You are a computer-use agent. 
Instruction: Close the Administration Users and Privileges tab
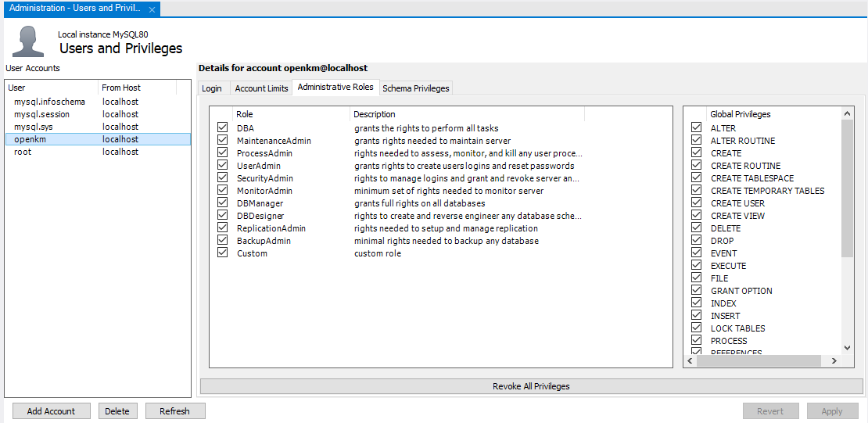click(152, 9)
